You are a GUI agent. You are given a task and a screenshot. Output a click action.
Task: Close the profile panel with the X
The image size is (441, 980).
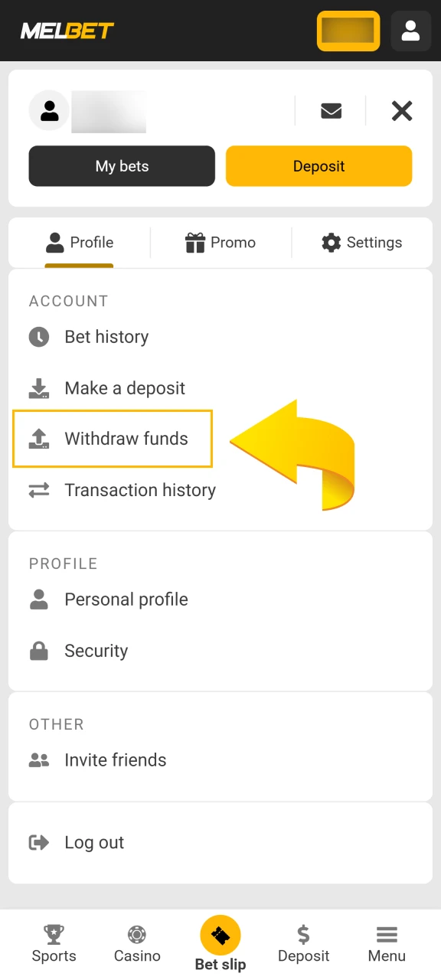[401, 111]
